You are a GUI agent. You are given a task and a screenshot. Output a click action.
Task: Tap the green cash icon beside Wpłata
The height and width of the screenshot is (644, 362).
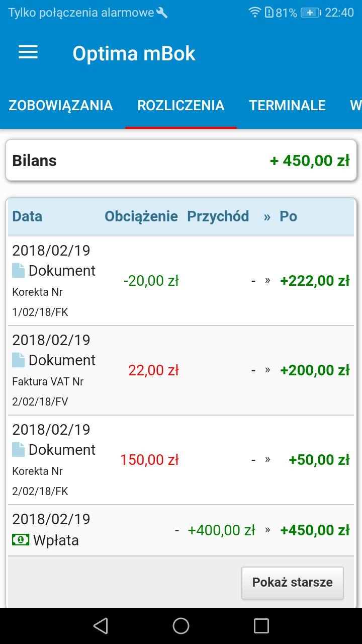point(21,540)
